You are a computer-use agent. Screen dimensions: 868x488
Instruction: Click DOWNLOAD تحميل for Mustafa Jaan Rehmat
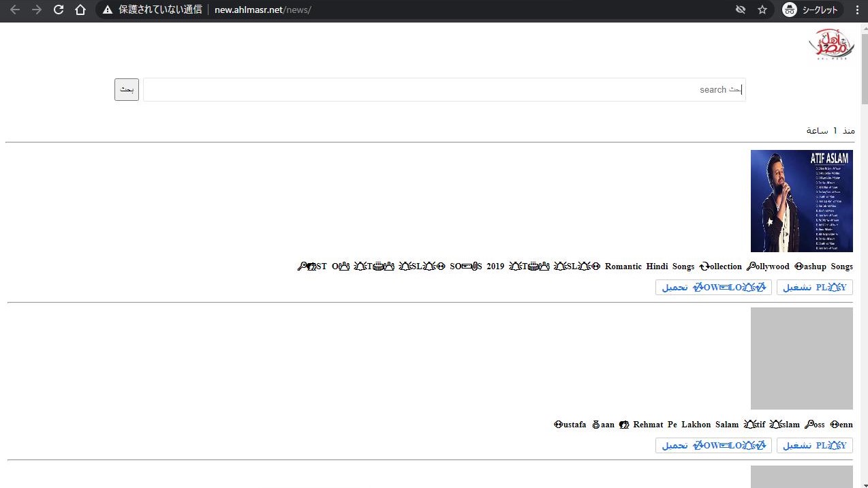(713, 446)
